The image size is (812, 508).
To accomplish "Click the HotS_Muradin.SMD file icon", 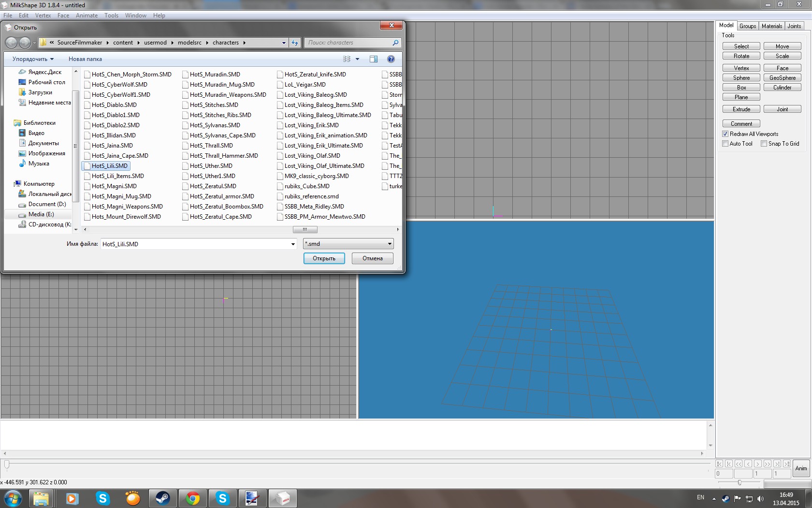I will pos(186,75).
